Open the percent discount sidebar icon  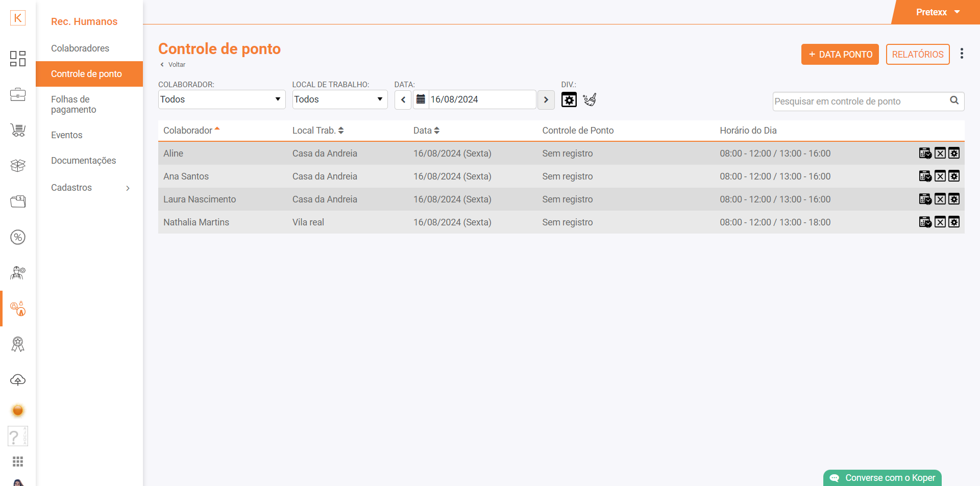tap(18, 237)
